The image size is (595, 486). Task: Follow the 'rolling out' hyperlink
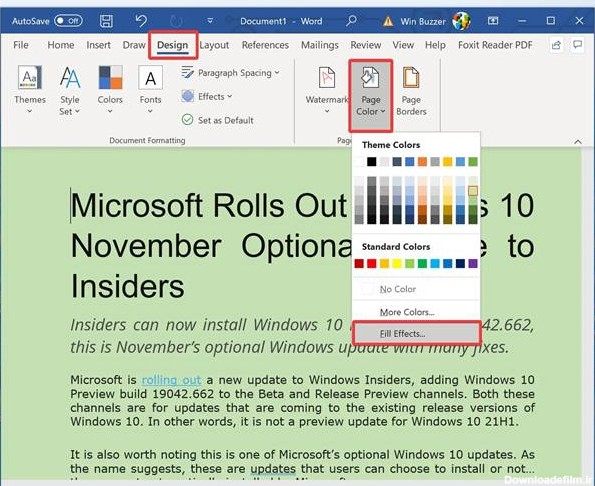[171, 380]
